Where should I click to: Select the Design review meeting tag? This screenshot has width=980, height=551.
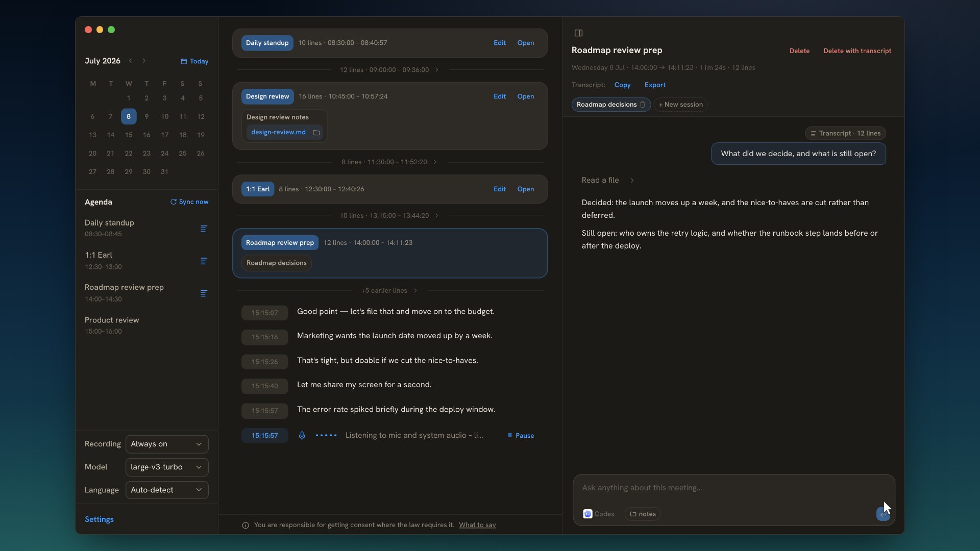(x=267, y=96)
